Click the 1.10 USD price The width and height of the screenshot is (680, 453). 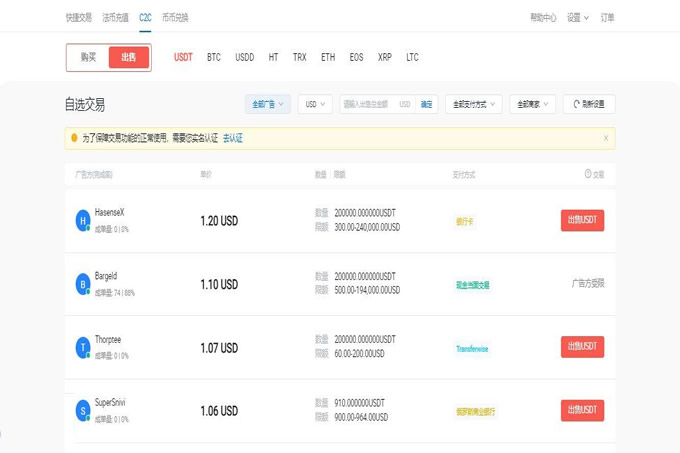pyautogui.click(x=219, y=284)
